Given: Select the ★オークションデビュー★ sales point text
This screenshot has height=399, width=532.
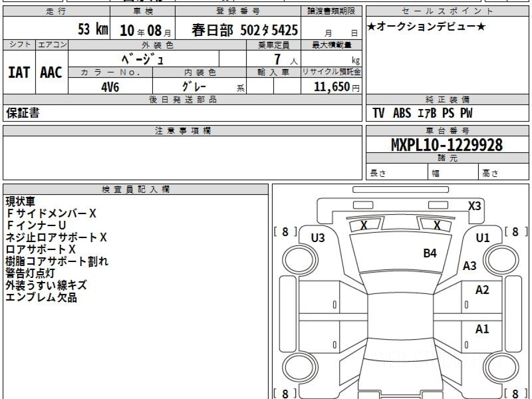Looking at the screenshot, I should (426, 27).
